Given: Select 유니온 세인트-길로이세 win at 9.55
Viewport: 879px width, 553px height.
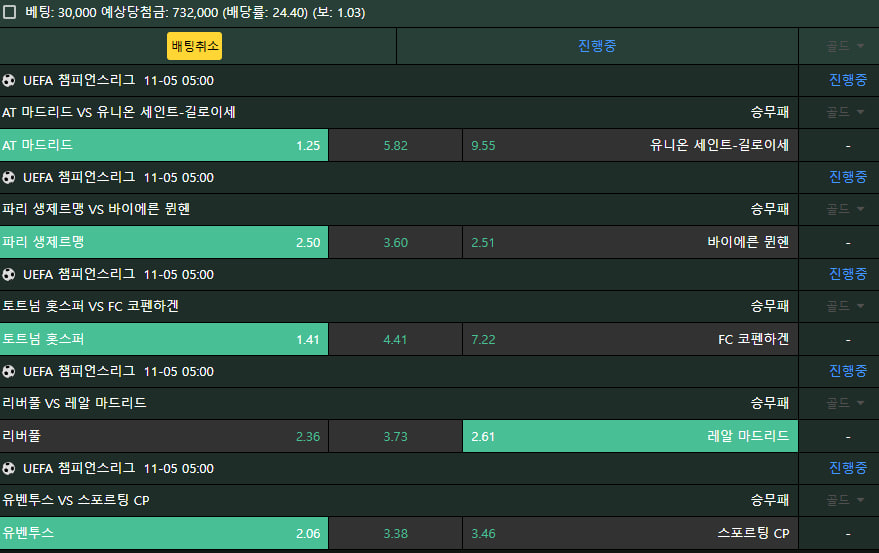Looking at the screenshot, I should pos(630,145).
